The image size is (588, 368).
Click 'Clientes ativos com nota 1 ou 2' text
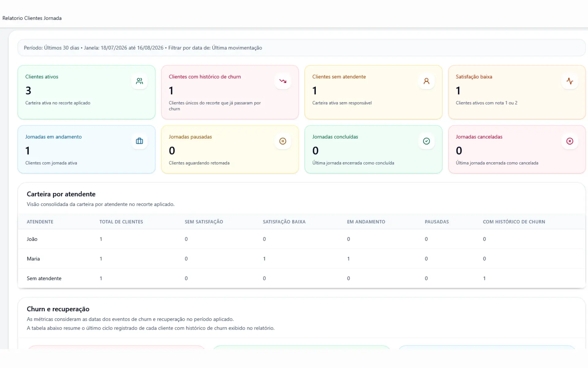[486, 103]
